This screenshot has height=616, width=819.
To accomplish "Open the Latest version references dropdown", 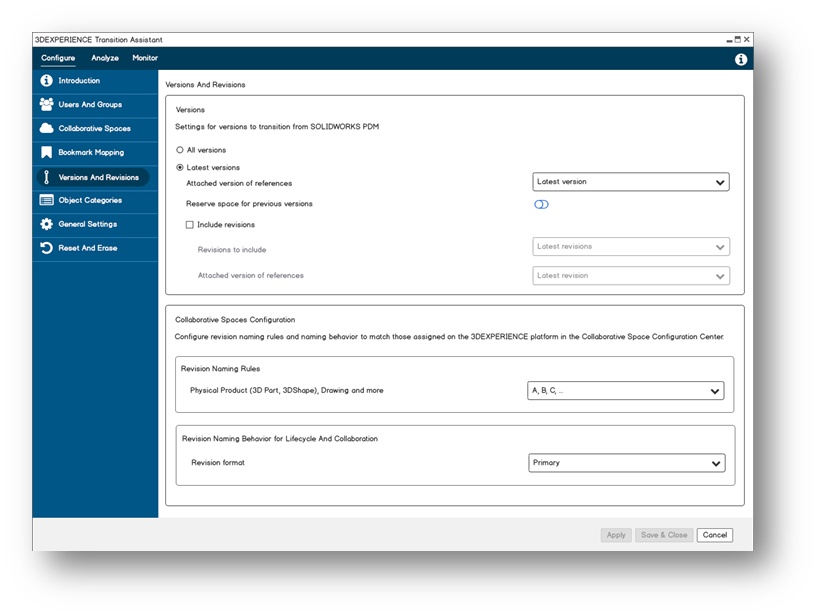I will [x=631, y=182].
